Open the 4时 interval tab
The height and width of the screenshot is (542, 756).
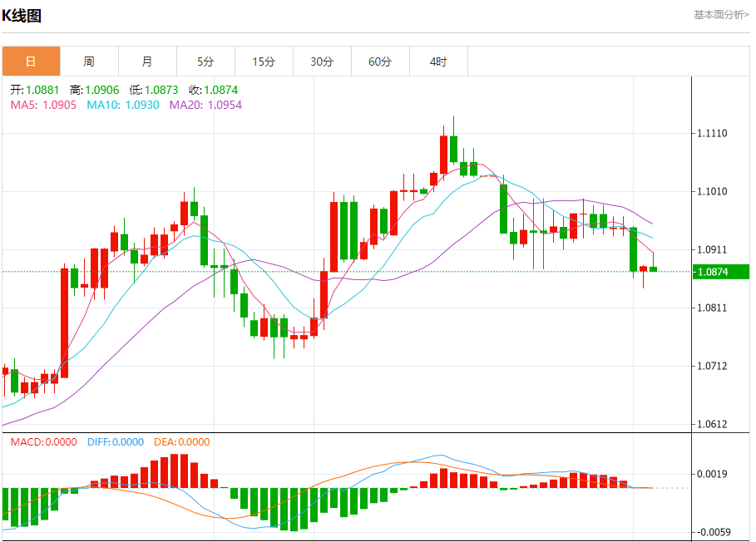[439, 62]
